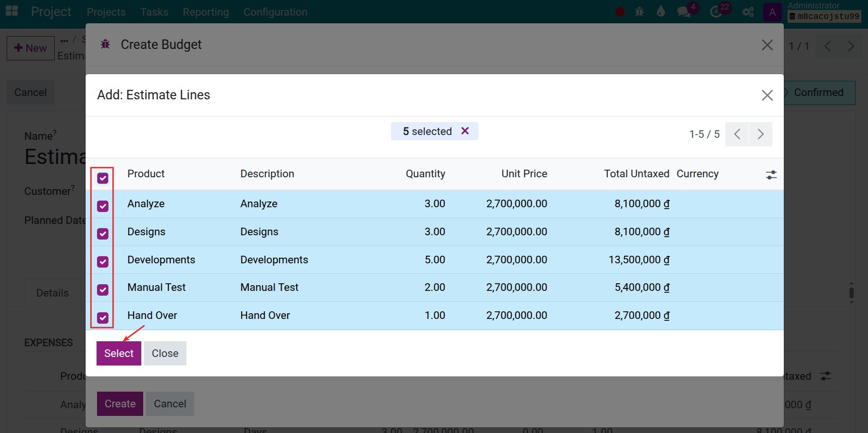Viewport: 868px width, 433px height.
Task: Open the Tasks menu
Action: pyautogui.click(x=154, y=12)
